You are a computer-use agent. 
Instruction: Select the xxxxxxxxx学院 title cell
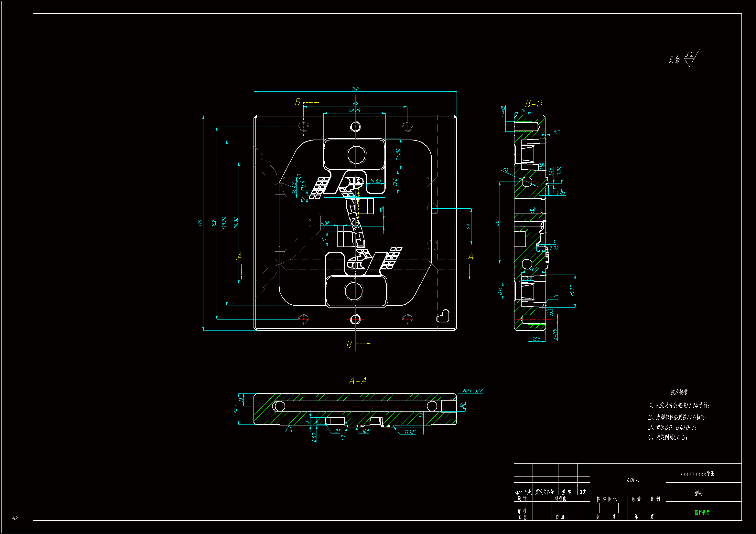697,474
